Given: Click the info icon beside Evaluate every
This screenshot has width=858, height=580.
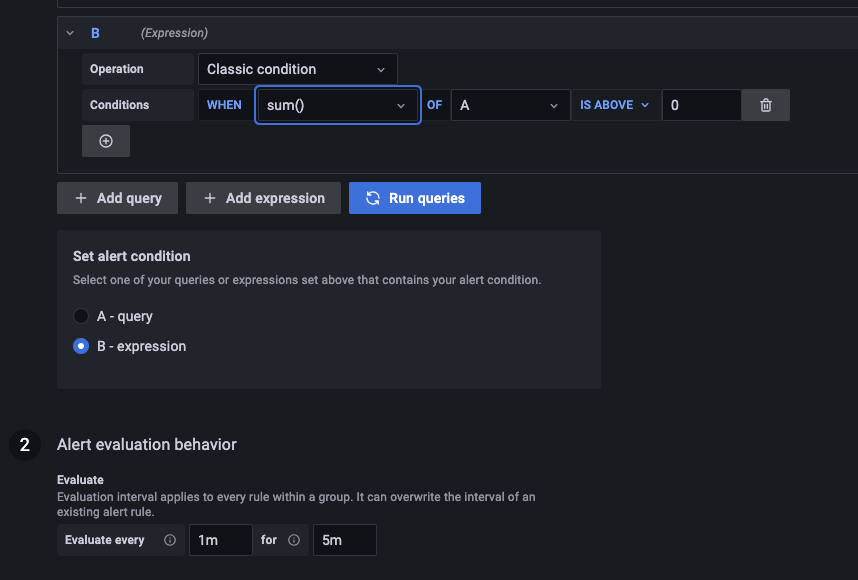Looking at the screenshot, I should (170, 540).
